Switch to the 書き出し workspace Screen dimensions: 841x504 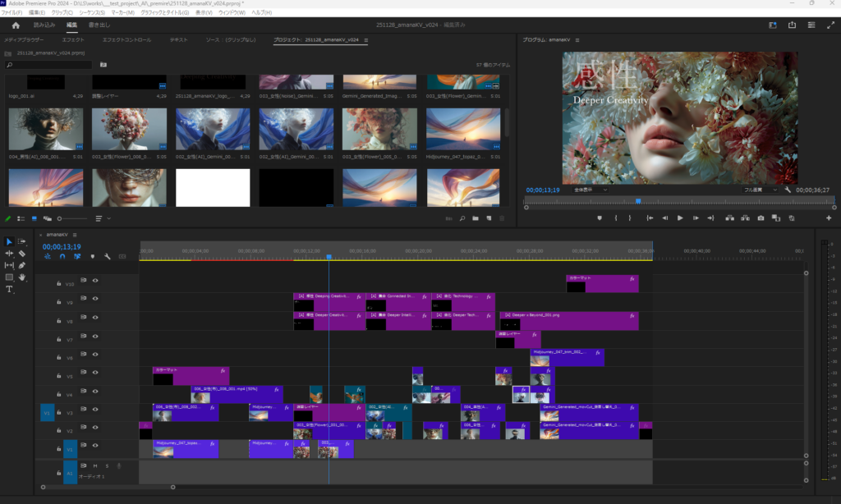99,25
